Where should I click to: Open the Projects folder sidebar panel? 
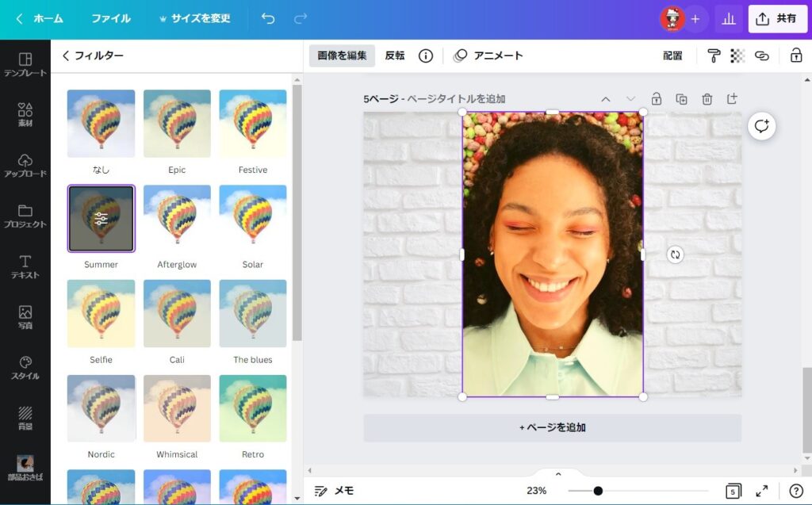25,216
